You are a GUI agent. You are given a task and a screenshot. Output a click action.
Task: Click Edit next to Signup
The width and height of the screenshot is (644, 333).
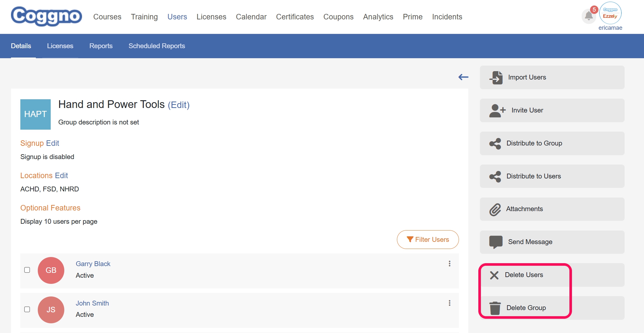point(53,143)
